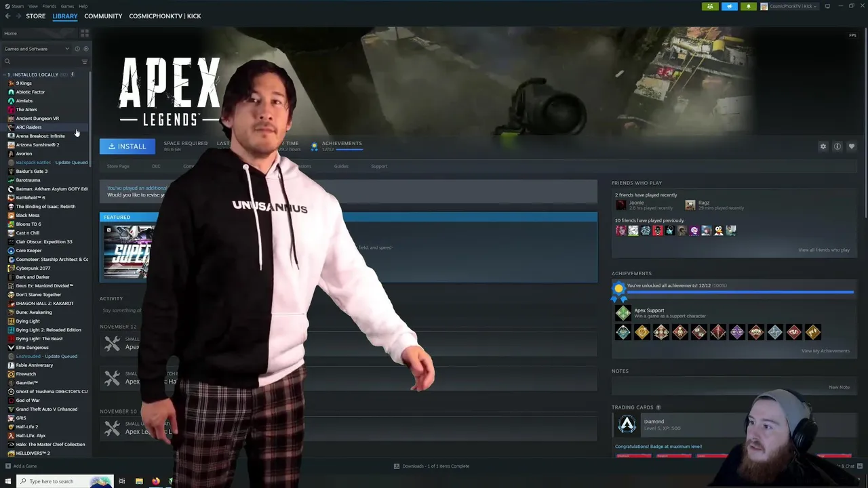Open the blue announcements megaphone button
Screen dimensions: 868x488
[729, 6]
